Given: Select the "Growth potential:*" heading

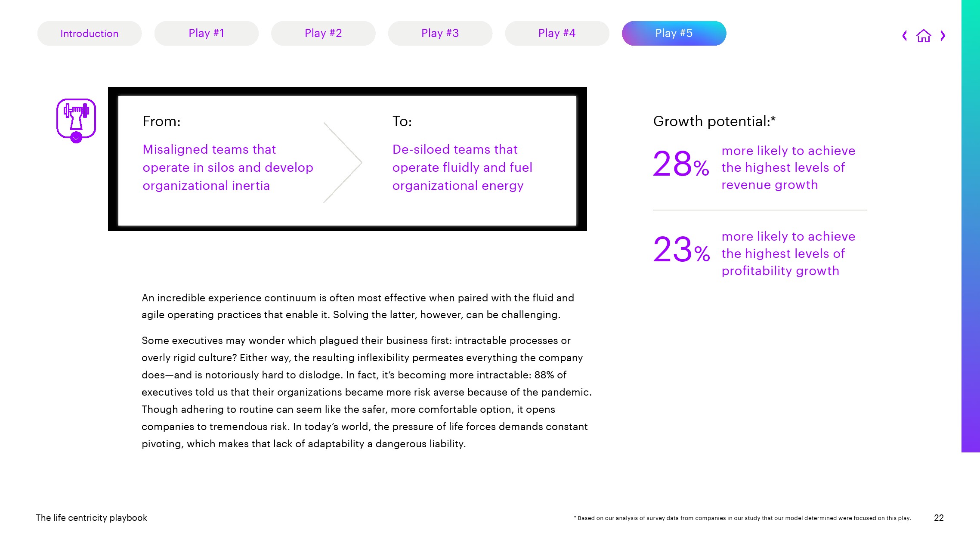Looking at the screenshot, I should (x=714, y=121).
